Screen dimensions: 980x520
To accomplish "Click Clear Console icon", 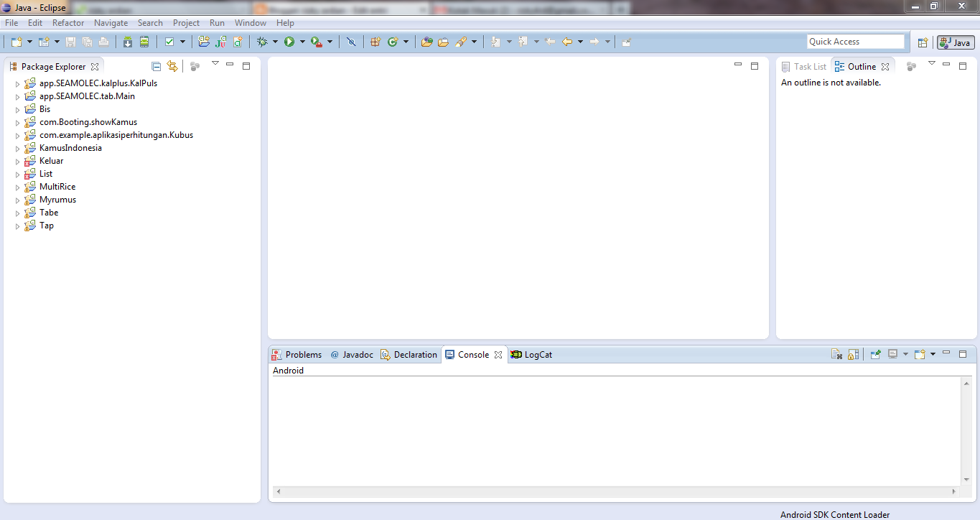I will click(836, 354).
